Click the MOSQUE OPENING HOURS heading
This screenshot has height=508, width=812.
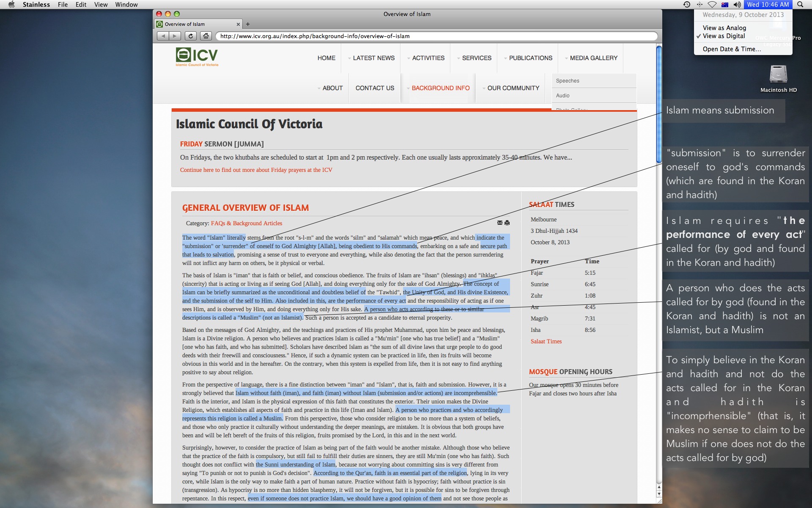point(571,372)
